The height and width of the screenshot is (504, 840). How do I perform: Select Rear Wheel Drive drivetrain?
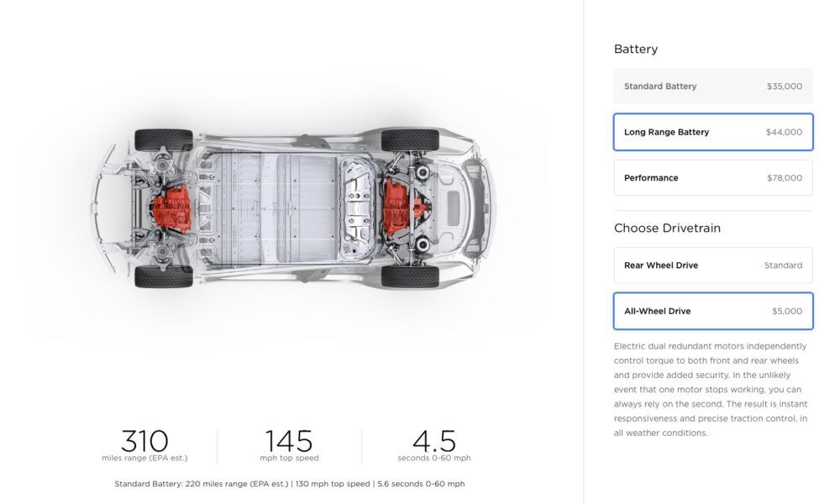(x=713, y=265)
